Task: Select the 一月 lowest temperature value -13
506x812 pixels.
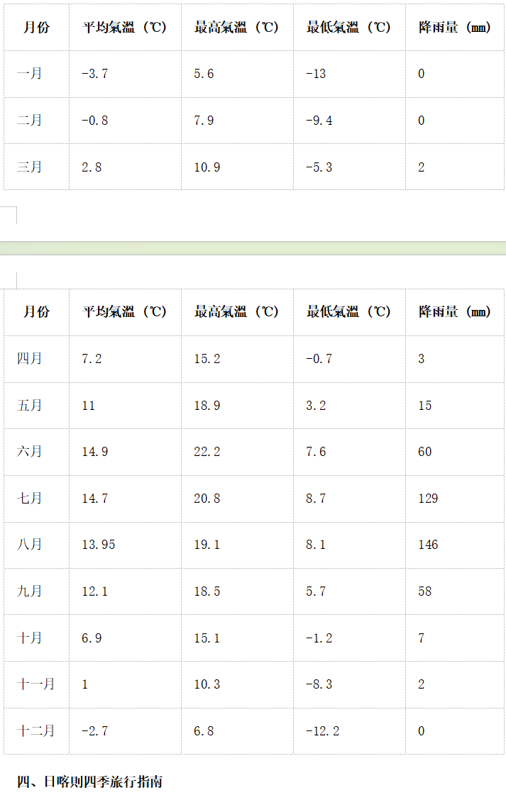Action: tap(316, 74)
